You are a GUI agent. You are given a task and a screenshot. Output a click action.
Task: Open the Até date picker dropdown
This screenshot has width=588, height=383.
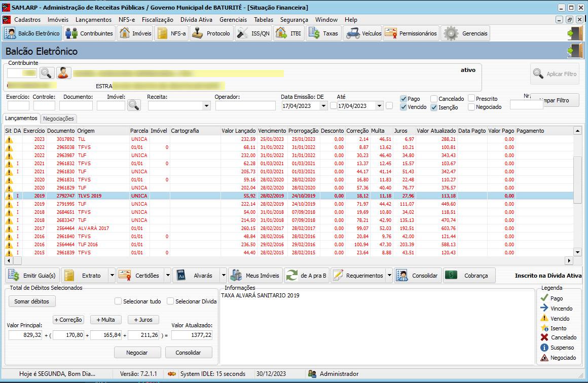point(380,106)
